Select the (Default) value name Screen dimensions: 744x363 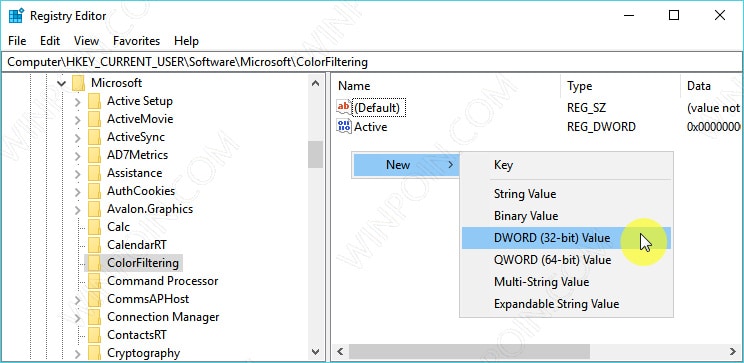click(x=377, y=108)
